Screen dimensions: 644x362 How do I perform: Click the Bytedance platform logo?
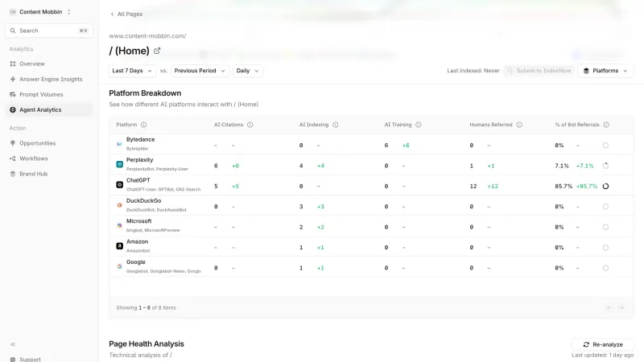[119, 144]
